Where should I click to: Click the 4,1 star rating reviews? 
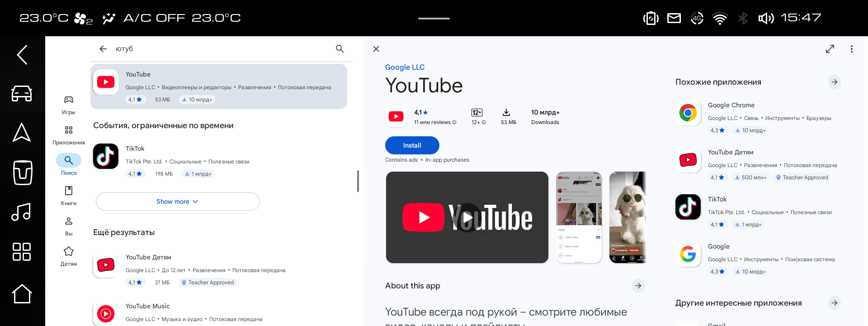[x=435, y=116]
